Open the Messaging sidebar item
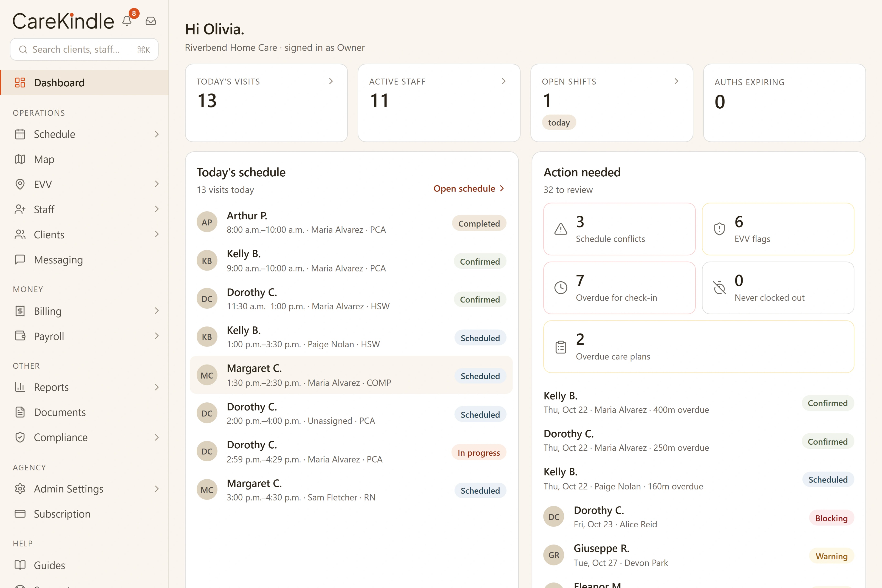This screenshot has width=882, height=588. [x=84, y=260]
